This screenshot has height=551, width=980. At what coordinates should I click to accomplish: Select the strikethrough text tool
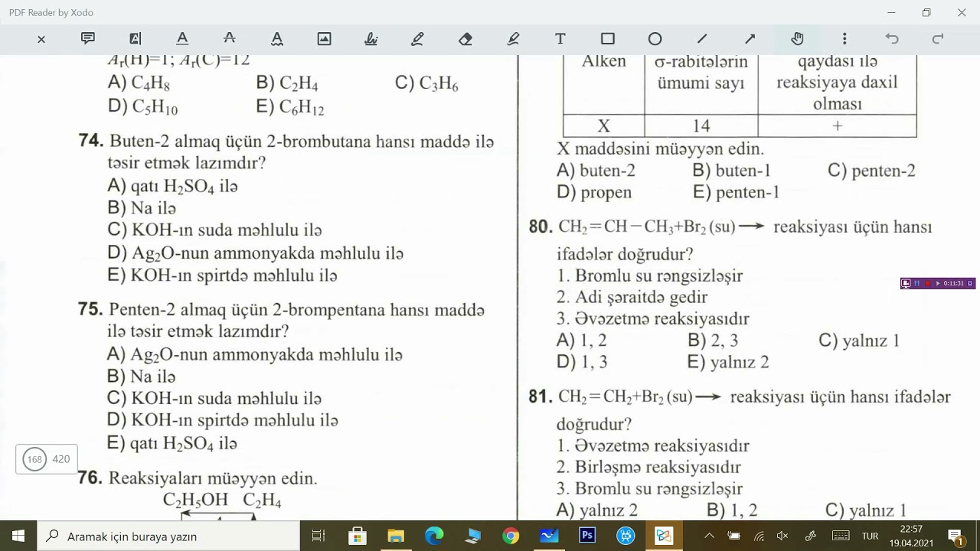(229, 38)
